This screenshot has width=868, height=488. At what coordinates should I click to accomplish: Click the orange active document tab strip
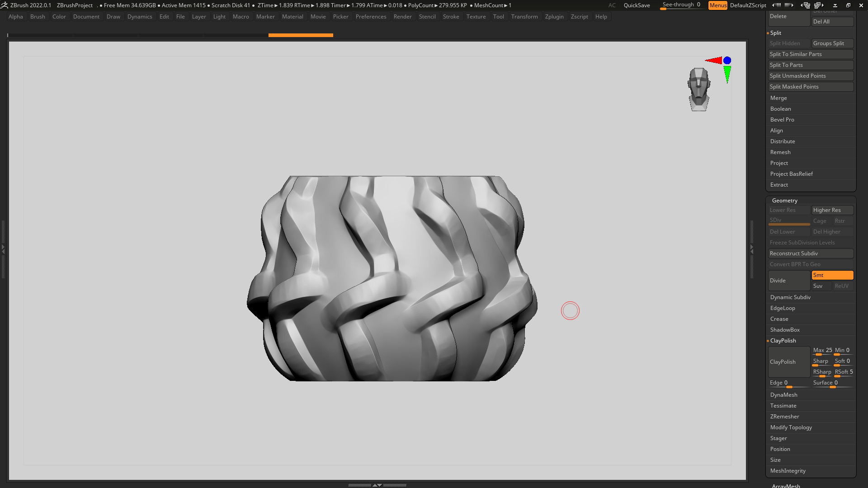pyautogui.click(x=301, y=35)
